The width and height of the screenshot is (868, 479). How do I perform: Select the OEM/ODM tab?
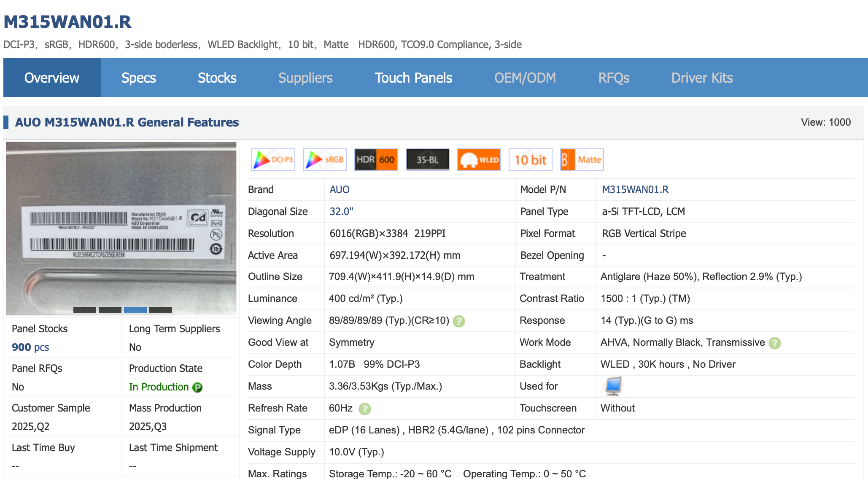(525, 78)
